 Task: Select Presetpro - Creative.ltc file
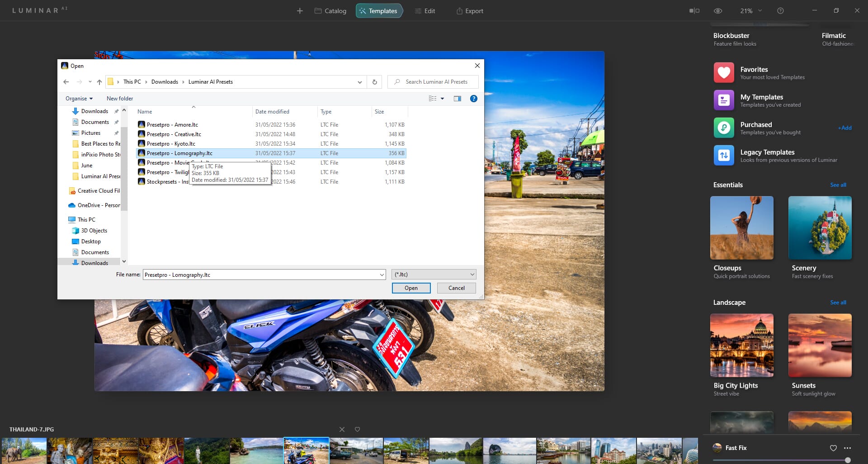(x=271, y=134)
